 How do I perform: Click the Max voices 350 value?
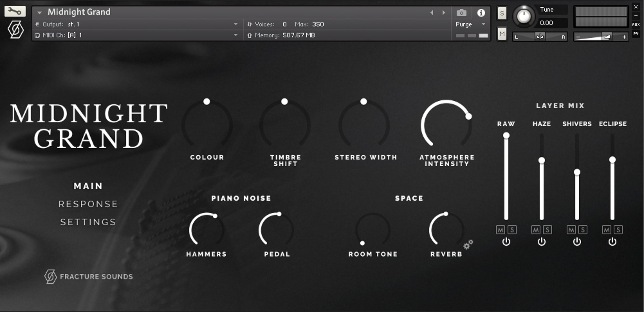click(x=318, y=24)
